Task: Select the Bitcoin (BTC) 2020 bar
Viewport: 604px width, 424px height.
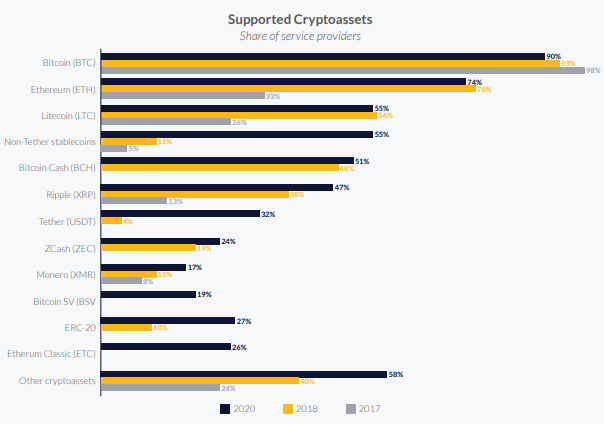Action: click(323, 56)
